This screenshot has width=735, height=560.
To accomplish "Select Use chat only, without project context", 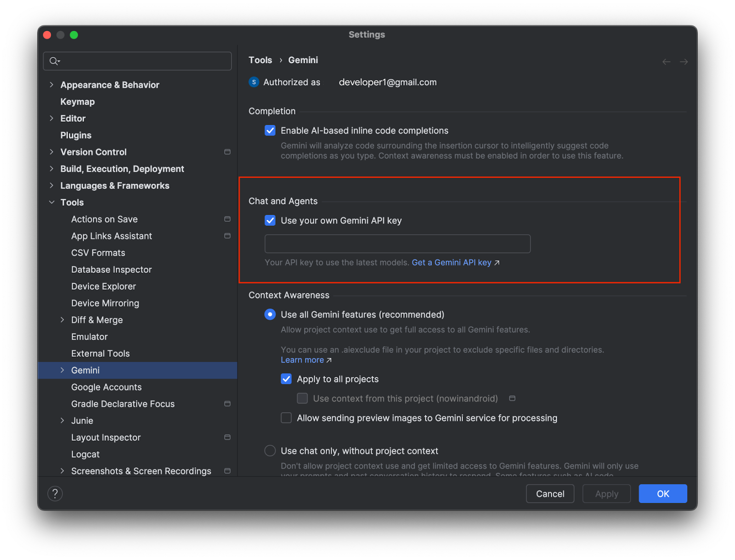I will (x=270, y=450).
